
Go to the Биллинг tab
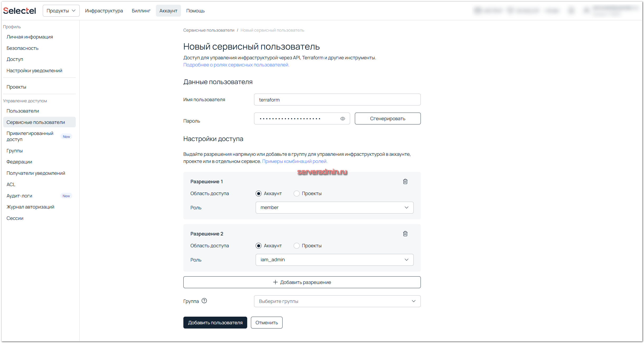pyautogui.click(x=141, y=11)
